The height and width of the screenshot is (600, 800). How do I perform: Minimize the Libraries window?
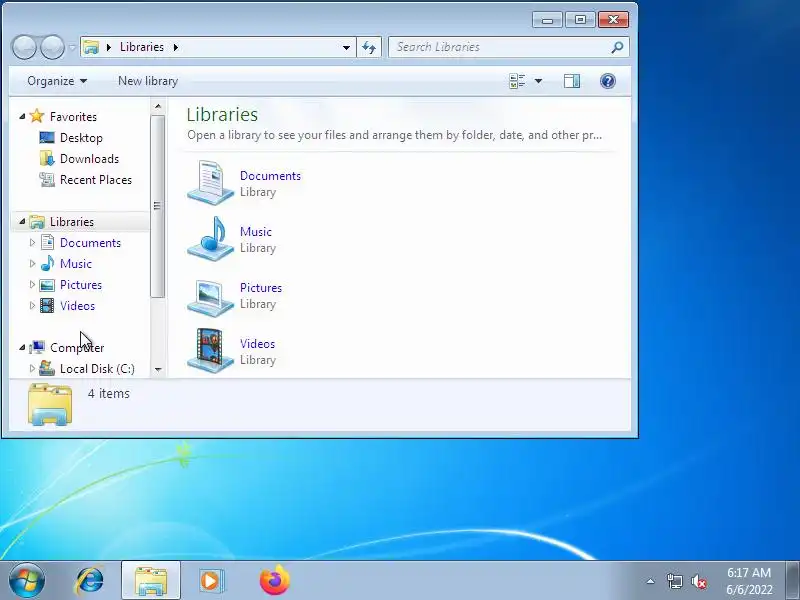click(547, 20)
